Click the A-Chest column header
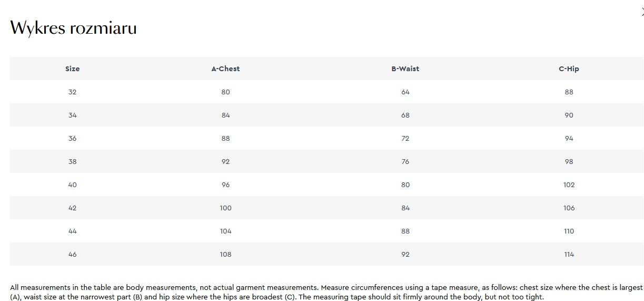The width and height of the screenshot is (644, 301). coord(225,69)
